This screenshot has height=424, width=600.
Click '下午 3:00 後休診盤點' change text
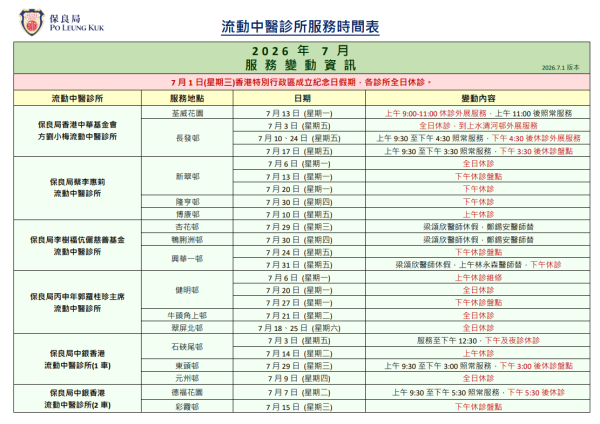536,366
